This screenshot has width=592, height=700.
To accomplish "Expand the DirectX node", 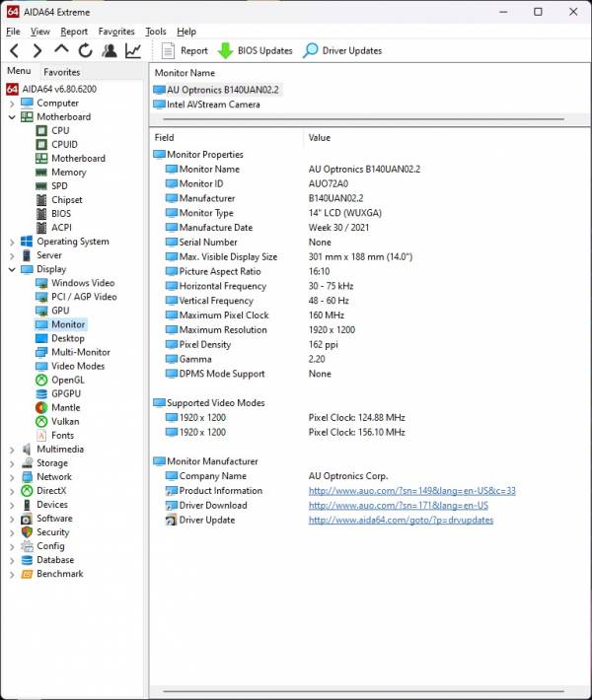I will point(12,491).
